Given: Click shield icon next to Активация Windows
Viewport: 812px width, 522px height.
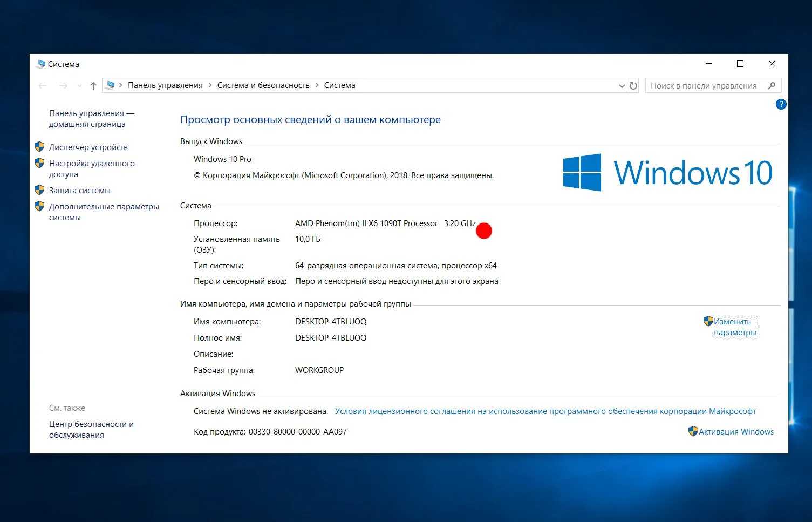Looking at the screenshot, I should [693, 431].
